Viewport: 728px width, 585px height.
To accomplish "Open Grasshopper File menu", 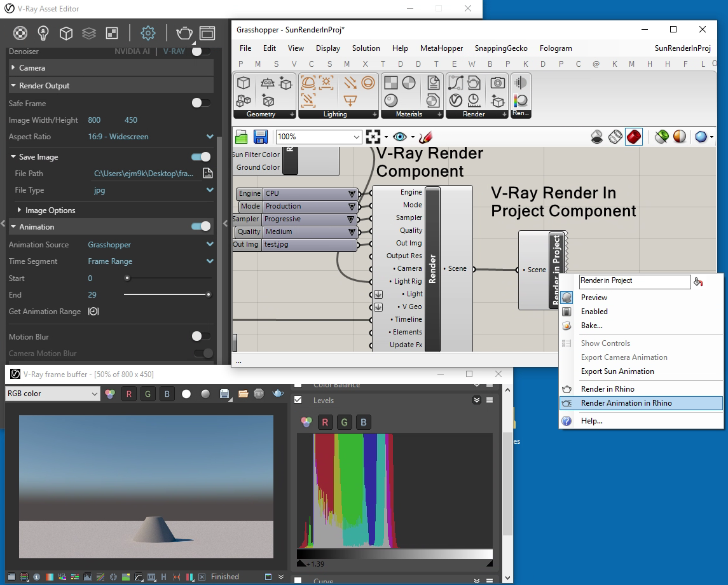I will coord(245,48).
